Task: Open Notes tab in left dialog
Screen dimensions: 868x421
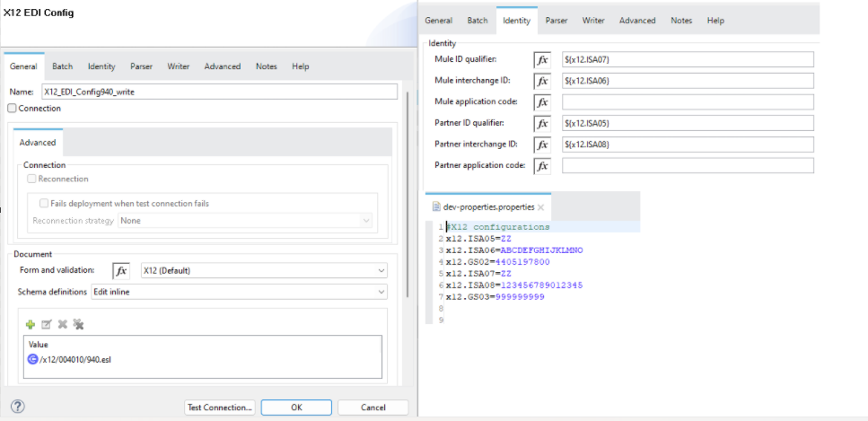Action: click(267, 66)
